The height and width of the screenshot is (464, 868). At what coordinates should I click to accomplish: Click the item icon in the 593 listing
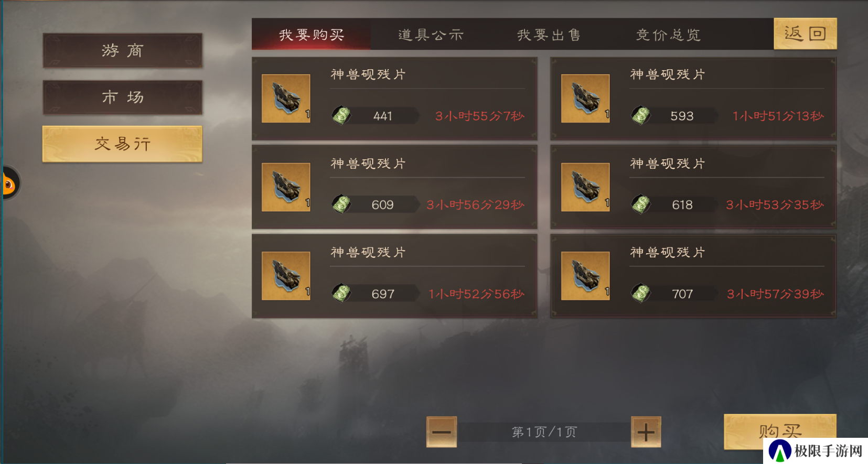coord(585,98)
